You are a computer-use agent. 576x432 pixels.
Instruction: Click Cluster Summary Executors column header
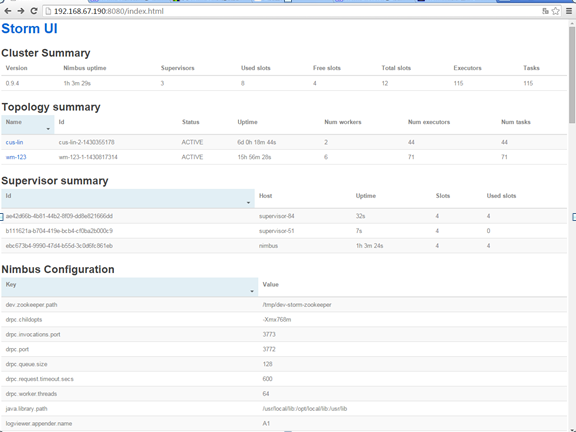pos(467,68)
